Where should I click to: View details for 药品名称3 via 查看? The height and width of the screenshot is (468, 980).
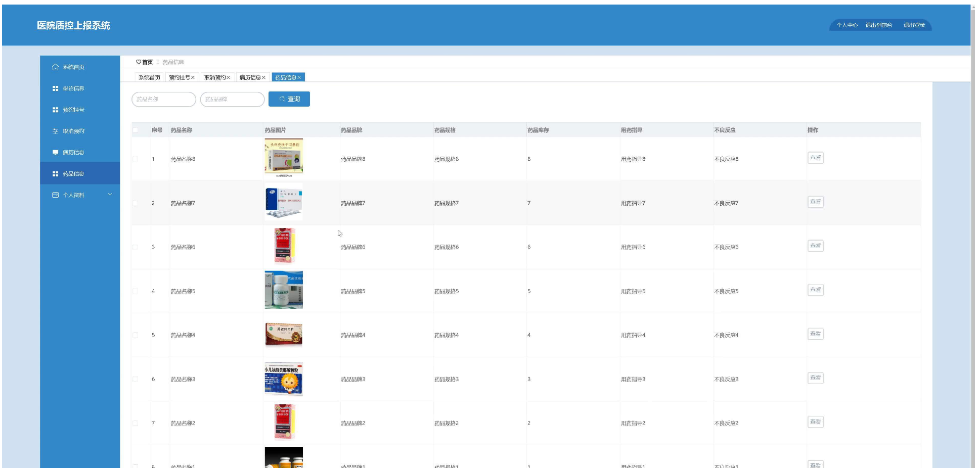pos(815,378)
